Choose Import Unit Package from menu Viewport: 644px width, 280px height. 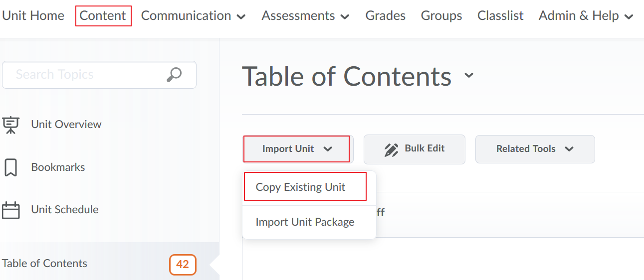coord(305,222)
